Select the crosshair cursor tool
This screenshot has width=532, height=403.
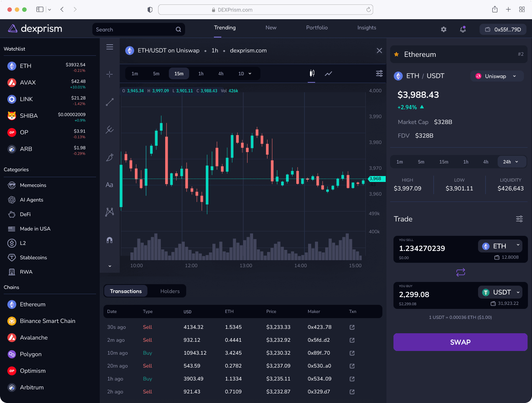(x=110, y=74)
